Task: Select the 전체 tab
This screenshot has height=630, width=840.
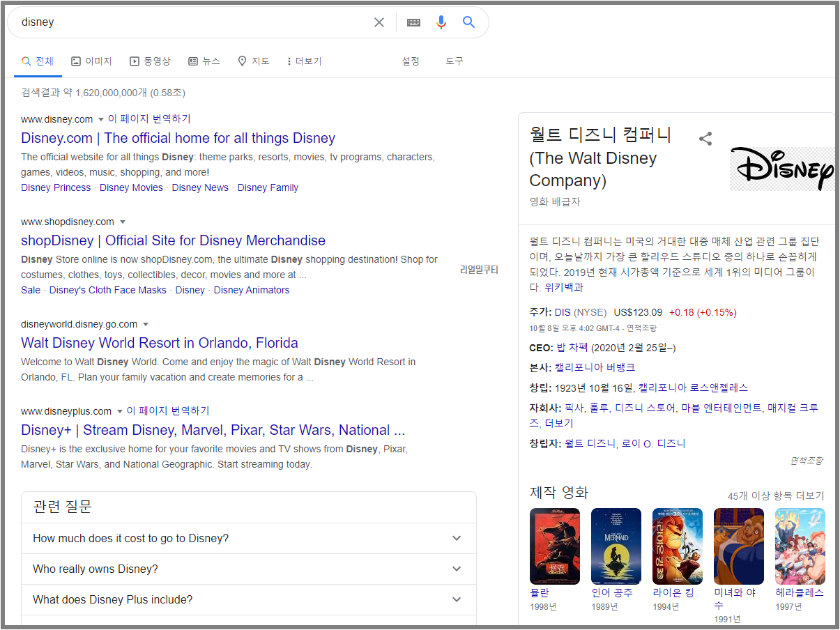Action: click(x=38, y=61)
